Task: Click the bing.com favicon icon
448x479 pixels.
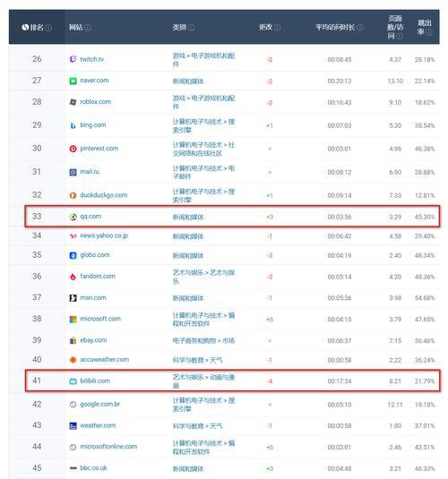Action: [x=73, y=125]
